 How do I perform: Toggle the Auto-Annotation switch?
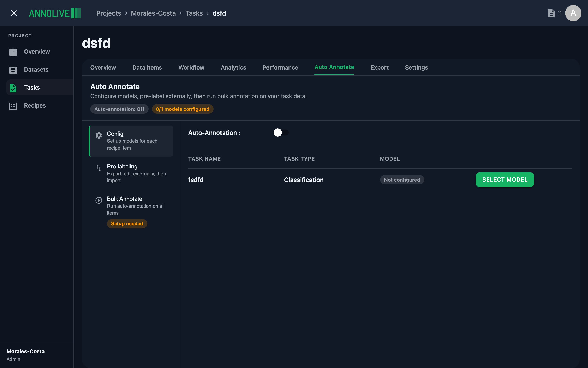click(x=281, y=133)
